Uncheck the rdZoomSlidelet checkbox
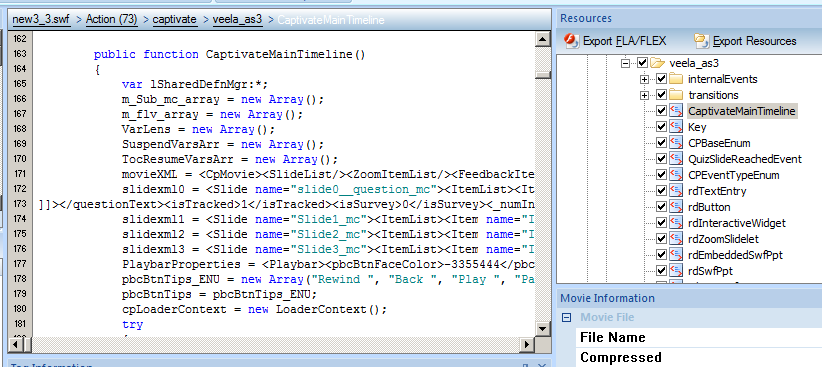Viewport: 822px width, 367px height. click(x=661, y=239)
